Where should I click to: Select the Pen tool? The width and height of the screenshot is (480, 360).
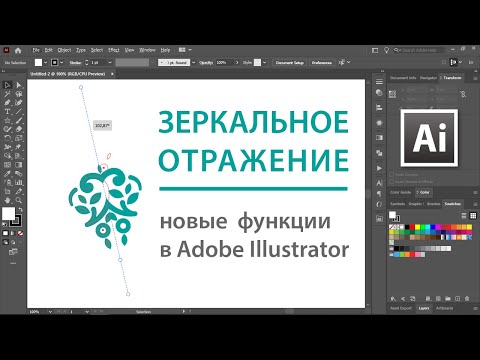[x=8, y=103]
